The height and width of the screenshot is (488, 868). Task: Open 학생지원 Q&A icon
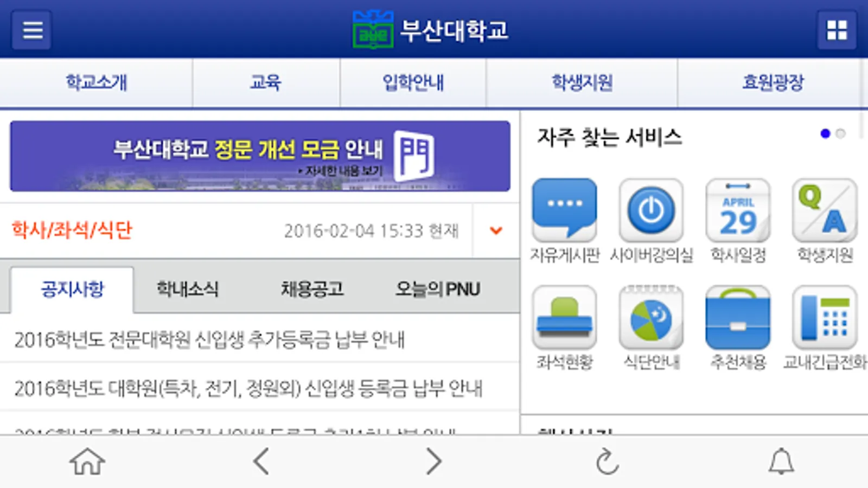click(x=825, y=210)
